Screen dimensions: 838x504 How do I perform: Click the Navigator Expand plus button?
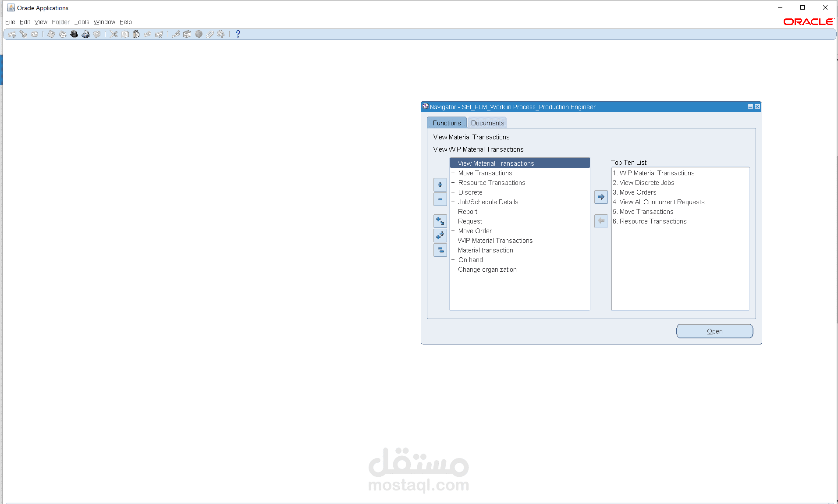[440, 185]
